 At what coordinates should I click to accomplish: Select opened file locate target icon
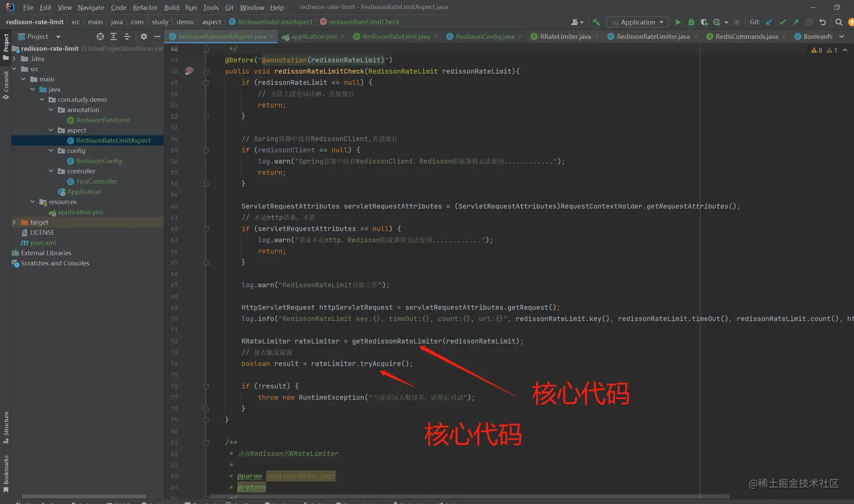pos(100,36)
